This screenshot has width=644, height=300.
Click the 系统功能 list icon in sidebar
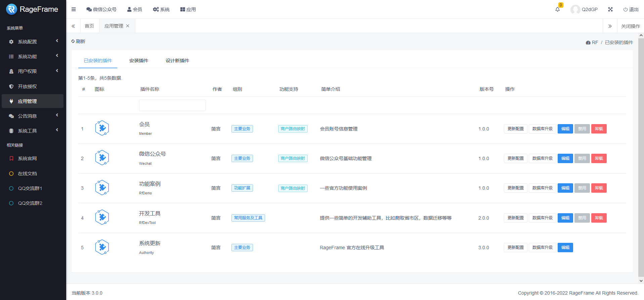point(11,57)
